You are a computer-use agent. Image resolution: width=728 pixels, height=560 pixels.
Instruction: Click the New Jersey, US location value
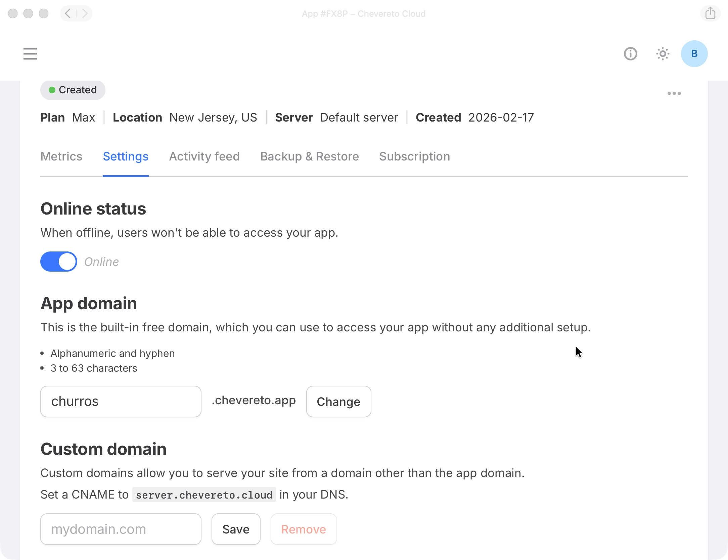(x=213, y=118)
